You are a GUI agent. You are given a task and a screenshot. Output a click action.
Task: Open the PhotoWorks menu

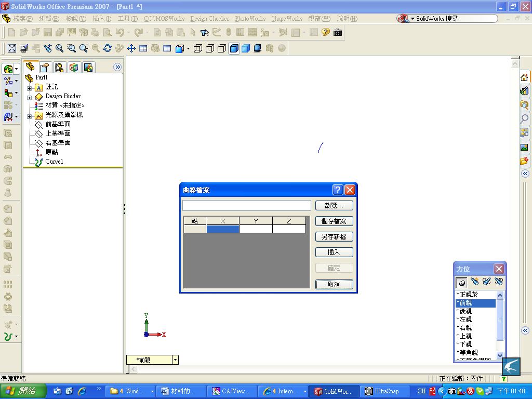(x=250, y=19)
